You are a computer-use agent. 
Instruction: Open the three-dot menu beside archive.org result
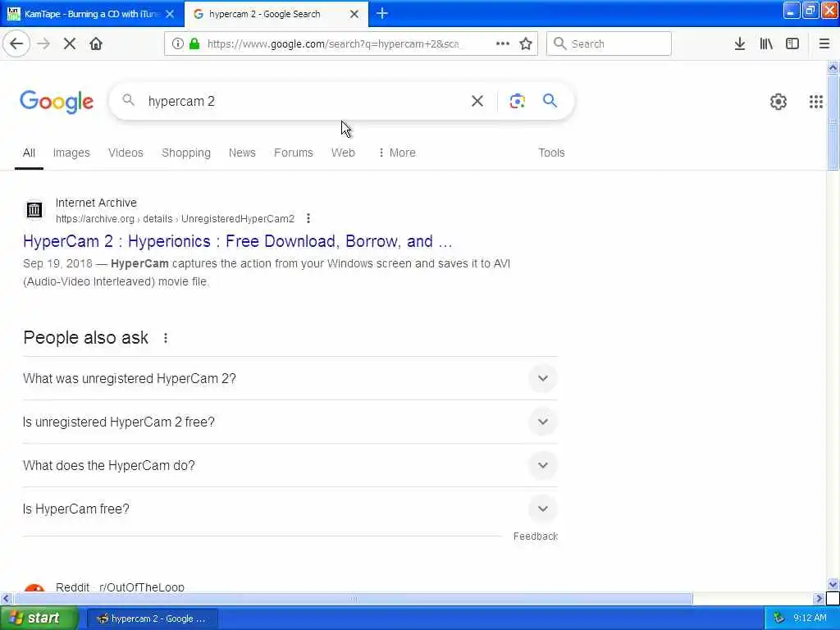[x=308, y=218]
